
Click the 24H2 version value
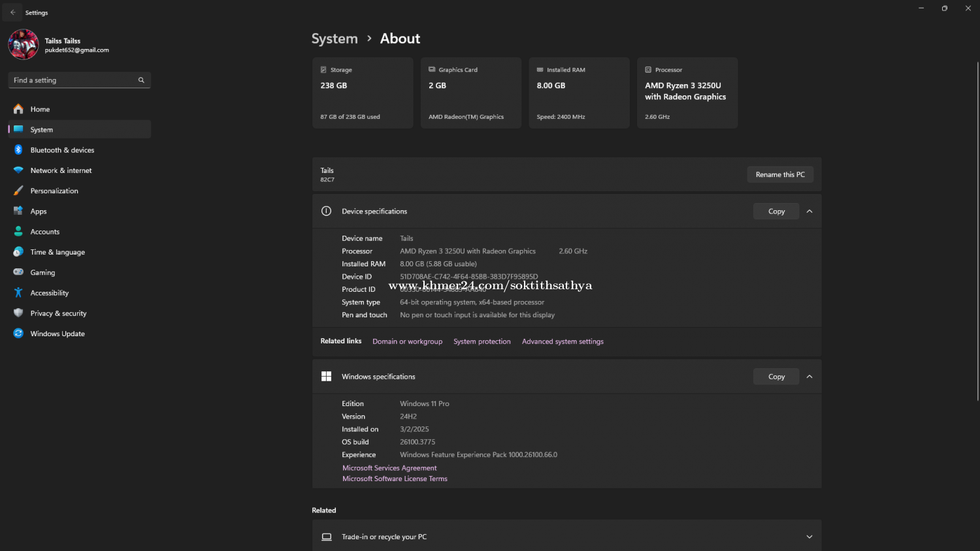408,417
